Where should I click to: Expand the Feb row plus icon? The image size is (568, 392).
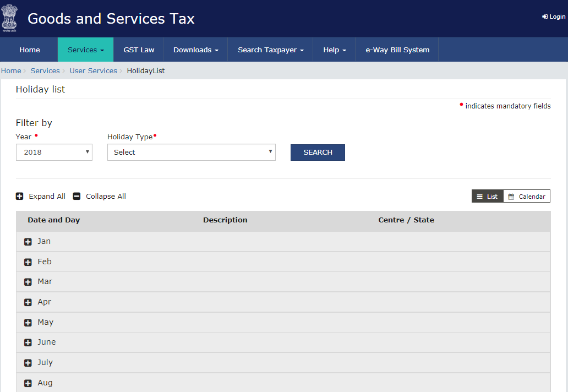coord(28,262)
